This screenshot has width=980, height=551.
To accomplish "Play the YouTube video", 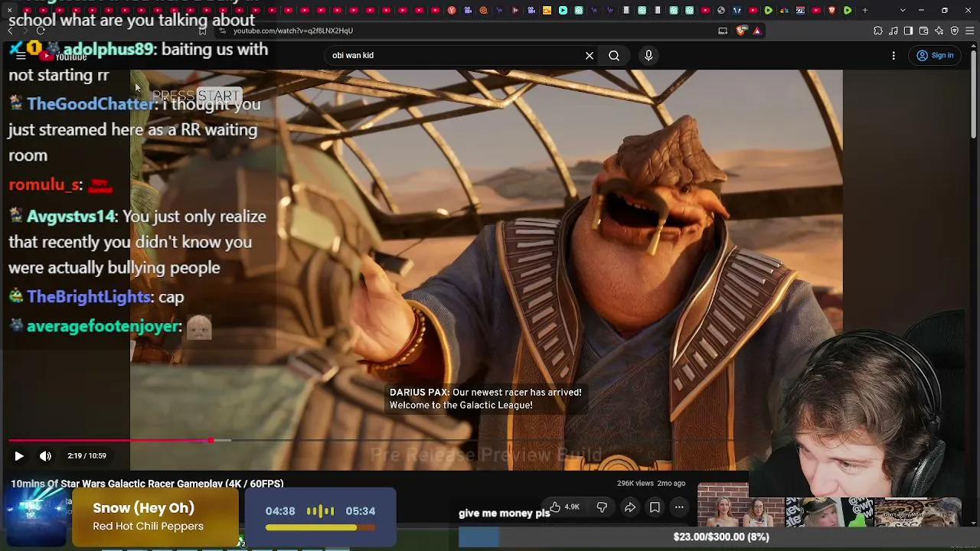I will click(x=19, y=456).
